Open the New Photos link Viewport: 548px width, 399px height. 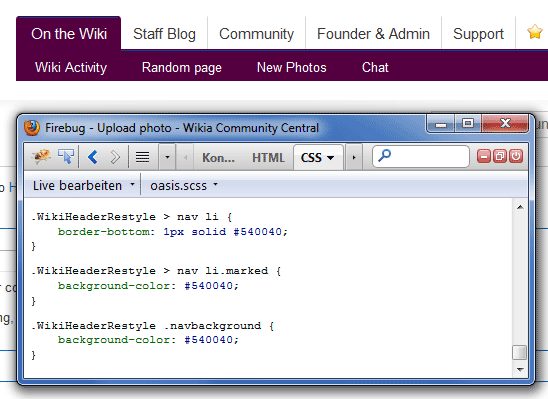[x=291, y=67]
